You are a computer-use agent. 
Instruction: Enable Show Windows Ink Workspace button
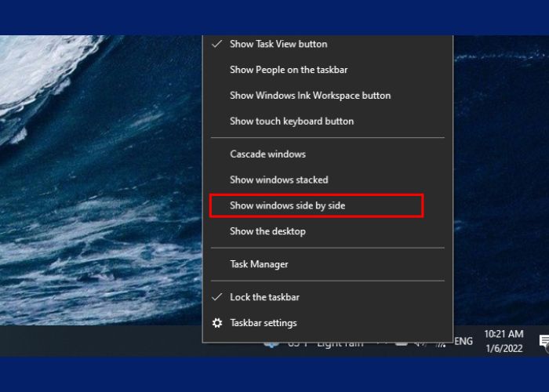(x=310, y=96)
